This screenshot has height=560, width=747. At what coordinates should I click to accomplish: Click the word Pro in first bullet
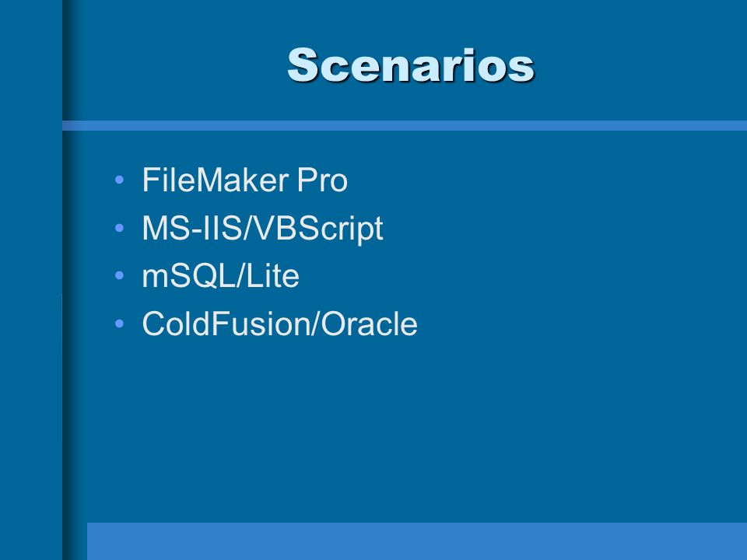[322, 180]
